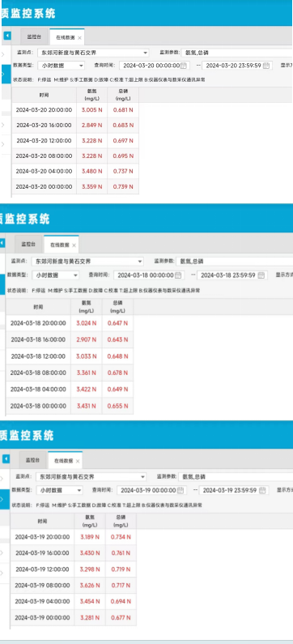293x644 pixels.
Task: Open calendar for end time 2024-03-19 23:59:59
Action: (x=262, y=490)
